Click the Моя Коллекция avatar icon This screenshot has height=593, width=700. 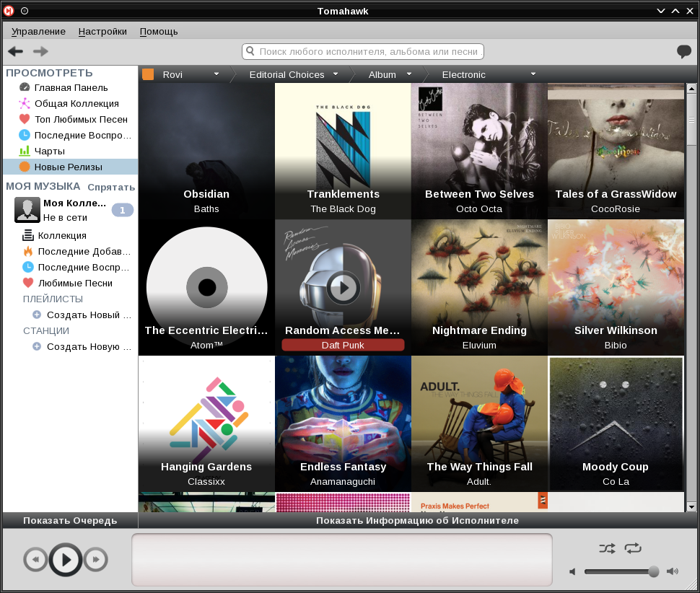click(x=27, y=210)
